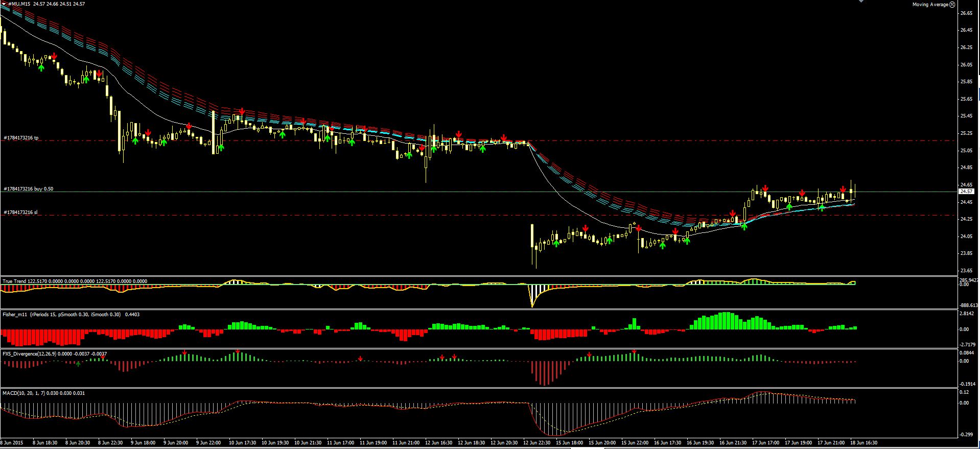This screenshot has height=449, width=980.
Task: Click the 11 Jun 17:00 time label
Action: [x=341, y=443]
